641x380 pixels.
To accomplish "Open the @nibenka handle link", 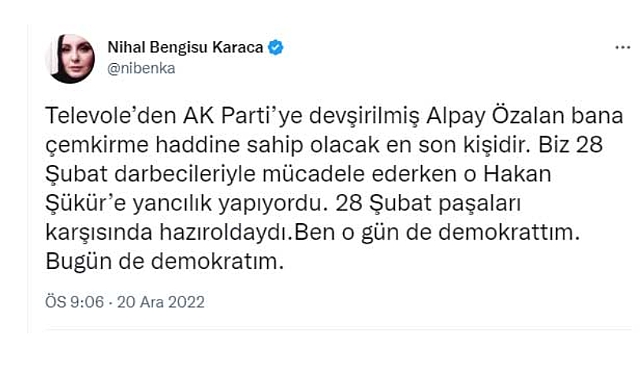I will click(x=141, y=68).
